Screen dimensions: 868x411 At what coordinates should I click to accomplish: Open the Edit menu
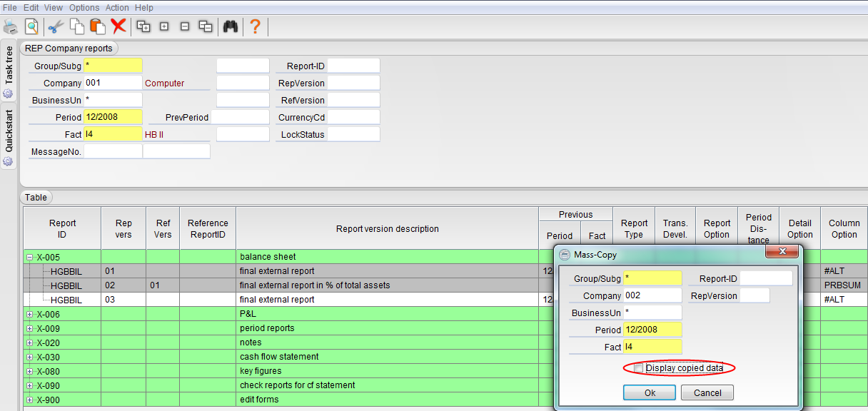pyautogui.click(x=31, y=7)
